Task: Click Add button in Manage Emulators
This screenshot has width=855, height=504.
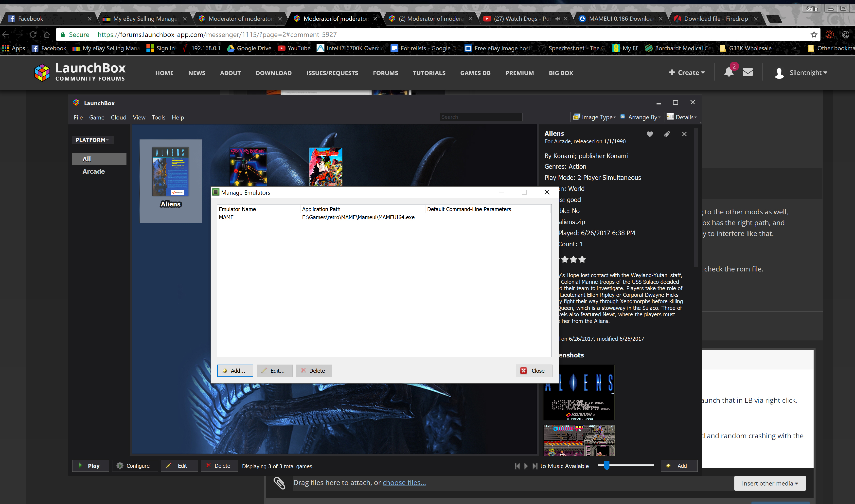Action: pyautogui.click(x=235, y=371)
